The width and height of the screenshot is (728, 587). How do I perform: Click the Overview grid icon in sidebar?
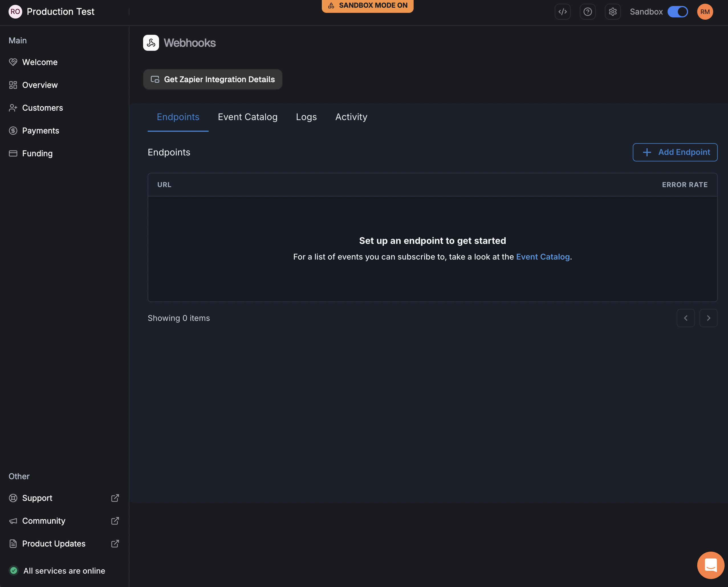point(13,85)
